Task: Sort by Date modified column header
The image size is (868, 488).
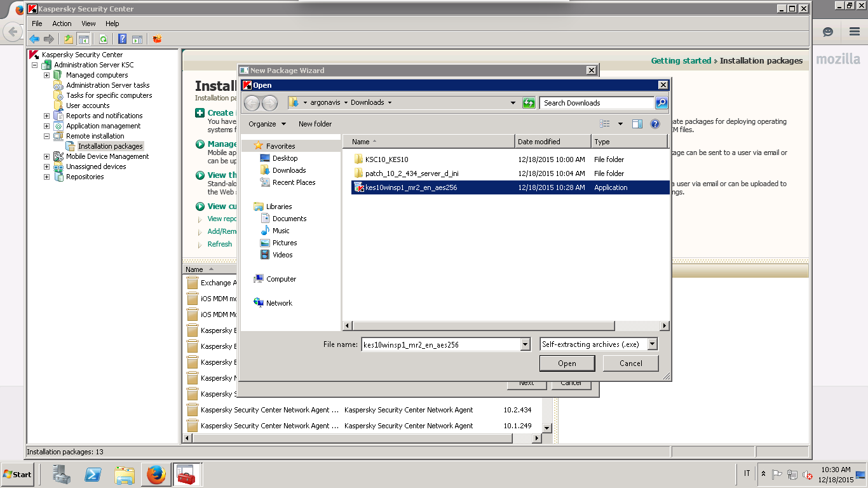Action: click(553, 142)
